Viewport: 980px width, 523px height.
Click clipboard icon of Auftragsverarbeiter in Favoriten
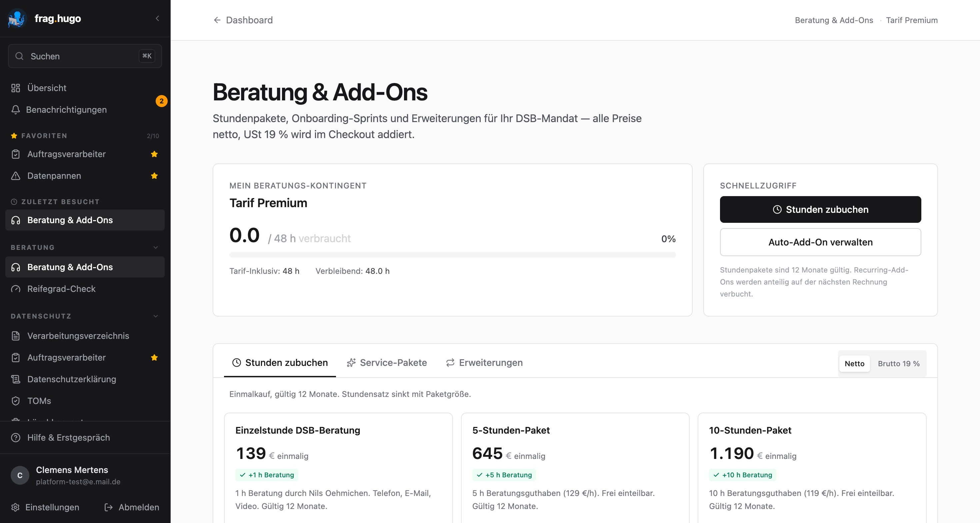click(x=16, y=154)
